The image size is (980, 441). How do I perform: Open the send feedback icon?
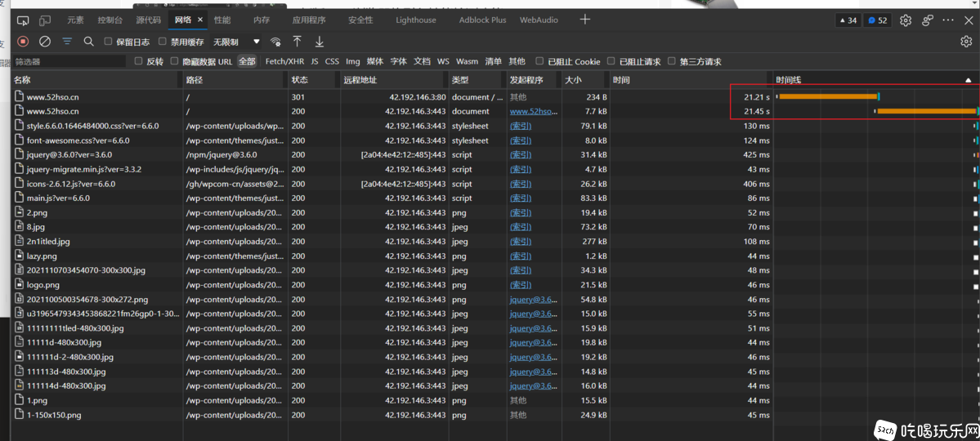[927, 20]
